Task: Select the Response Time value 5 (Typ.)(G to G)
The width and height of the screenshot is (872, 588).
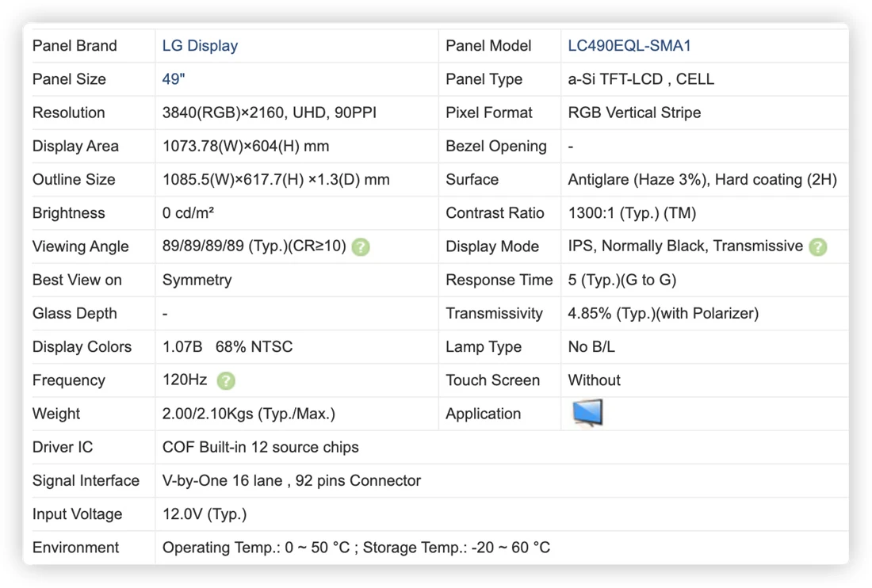Action: [x=621, y=280]
